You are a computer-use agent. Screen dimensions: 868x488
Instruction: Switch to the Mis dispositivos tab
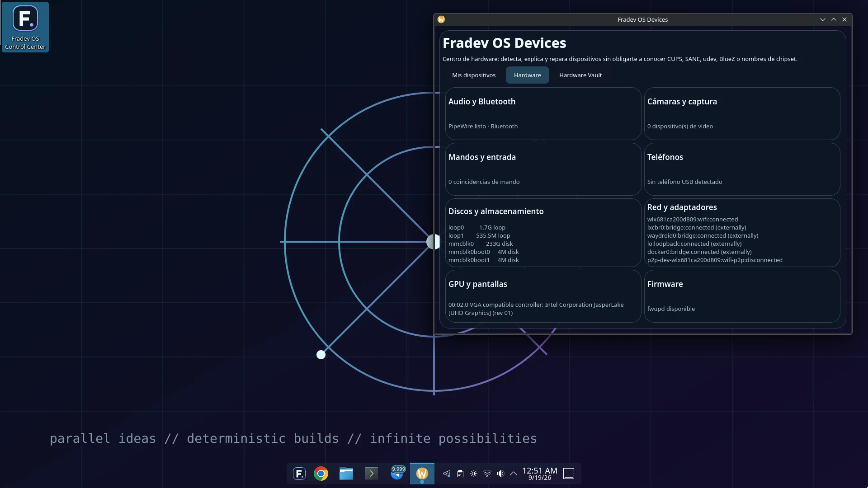tap(474, 75)
